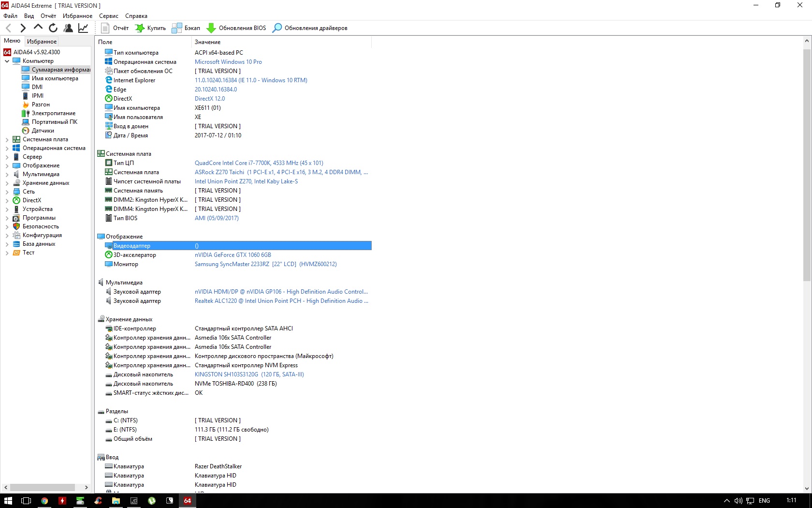Open the DirectX 12.0 value link
The image size is (812, 508).
point(210,99)
